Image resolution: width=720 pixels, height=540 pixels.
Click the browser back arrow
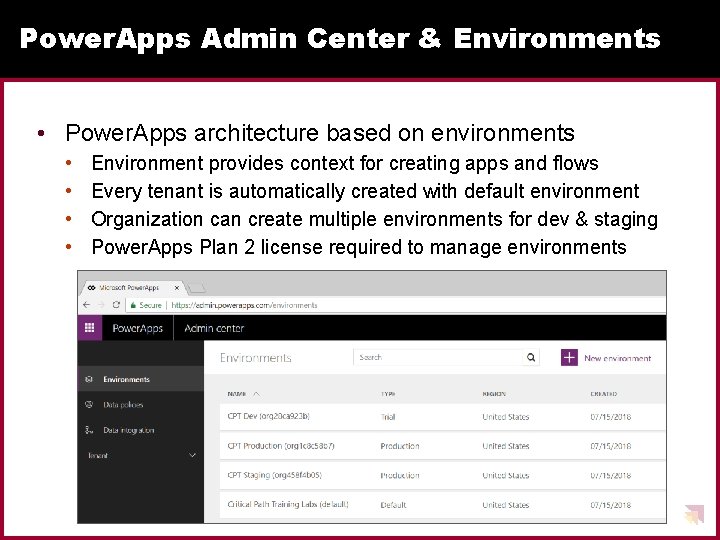click(86, 305)
